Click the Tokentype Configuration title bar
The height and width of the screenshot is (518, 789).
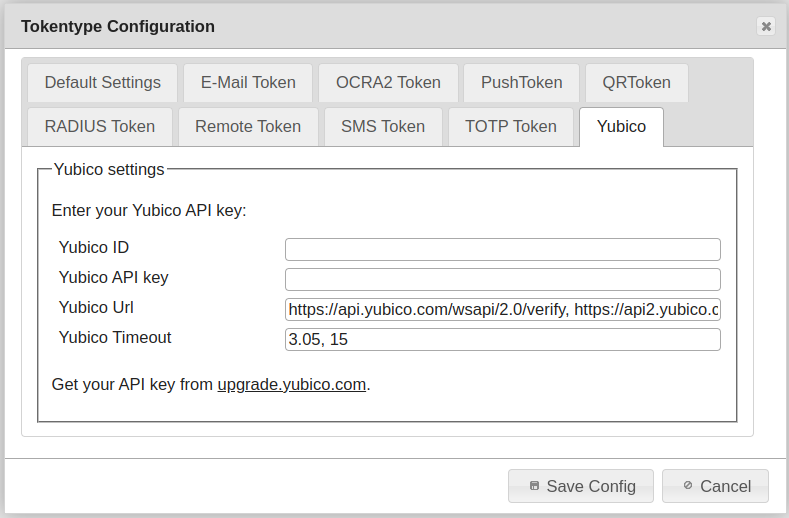pos(380,26)
